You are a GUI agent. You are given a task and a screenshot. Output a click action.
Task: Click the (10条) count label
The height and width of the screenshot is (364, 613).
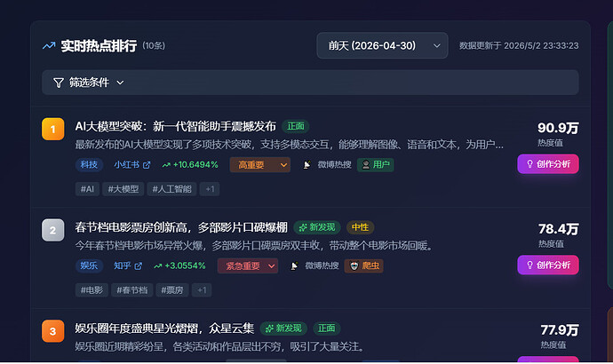(154, 45)
